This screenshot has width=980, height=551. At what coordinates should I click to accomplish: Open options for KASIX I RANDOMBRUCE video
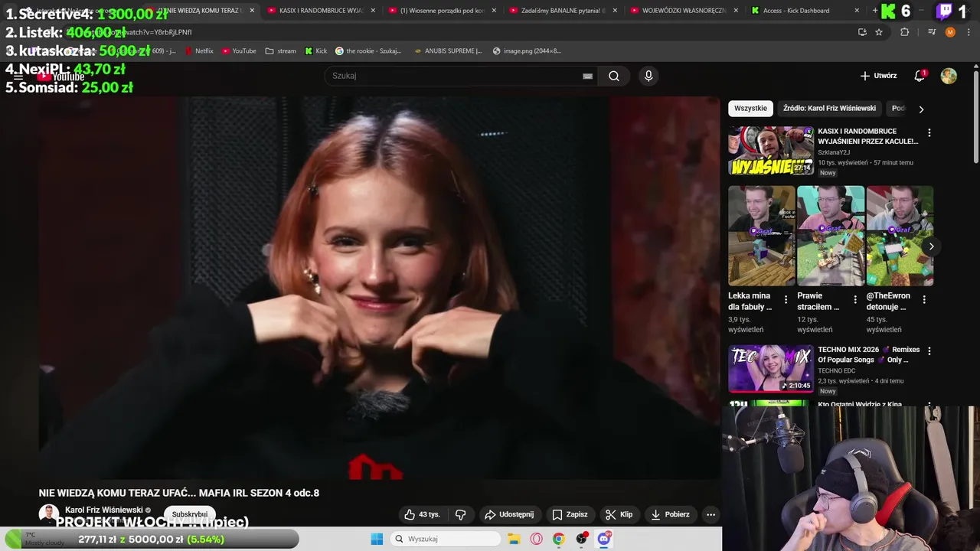[929, 132]
